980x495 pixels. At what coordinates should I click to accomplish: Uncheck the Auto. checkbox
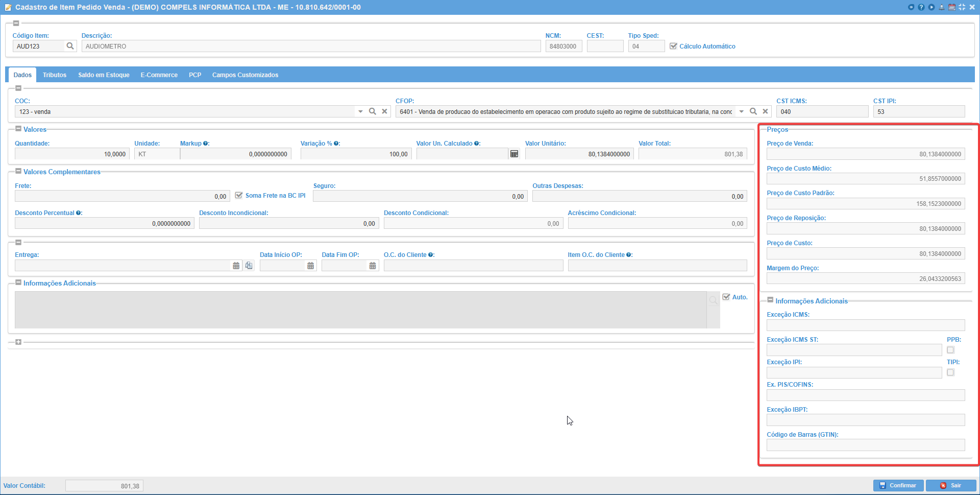(x=726, y=297)
